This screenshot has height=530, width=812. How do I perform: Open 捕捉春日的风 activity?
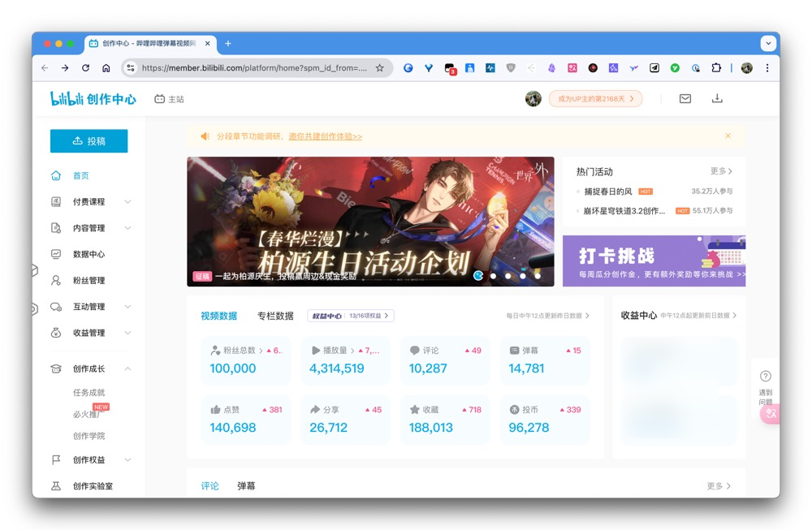pos(608,192)
